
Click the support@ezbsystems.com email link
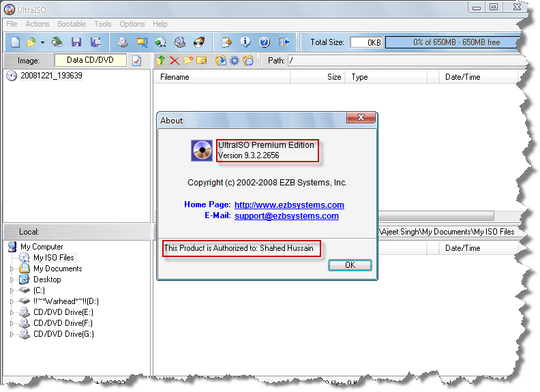286,215
